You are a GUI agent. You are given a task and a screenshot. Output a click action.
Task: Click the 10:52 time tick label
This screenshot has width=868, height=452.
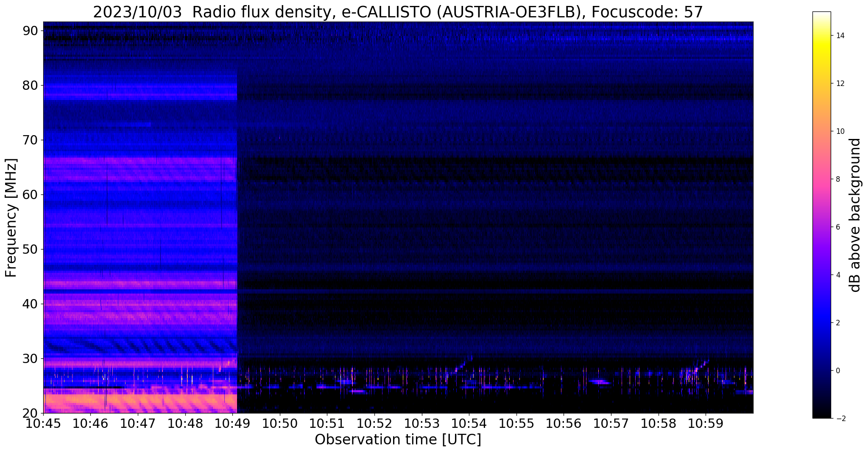click(374, 423)
